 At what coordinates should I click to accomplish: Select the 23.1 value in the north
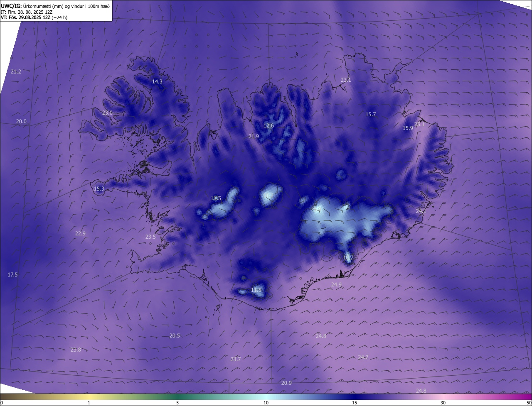tap(346, 80)
